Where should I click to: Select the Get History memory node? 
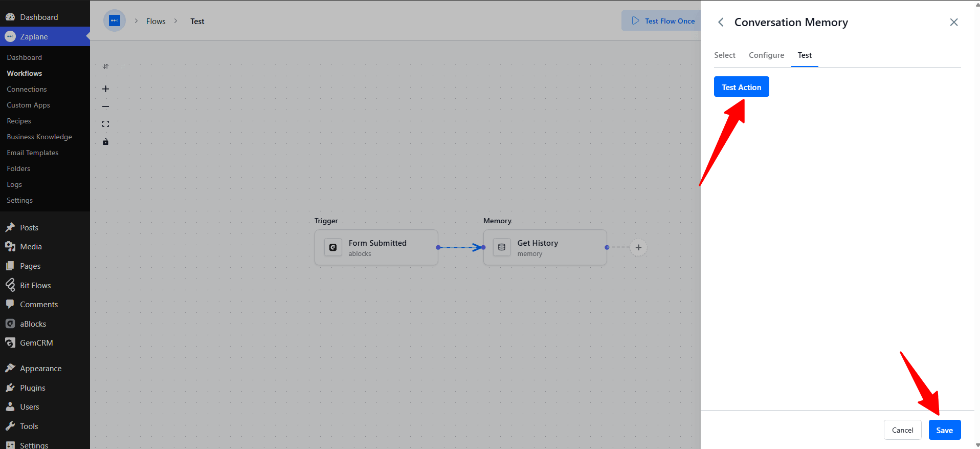point(545,247)
